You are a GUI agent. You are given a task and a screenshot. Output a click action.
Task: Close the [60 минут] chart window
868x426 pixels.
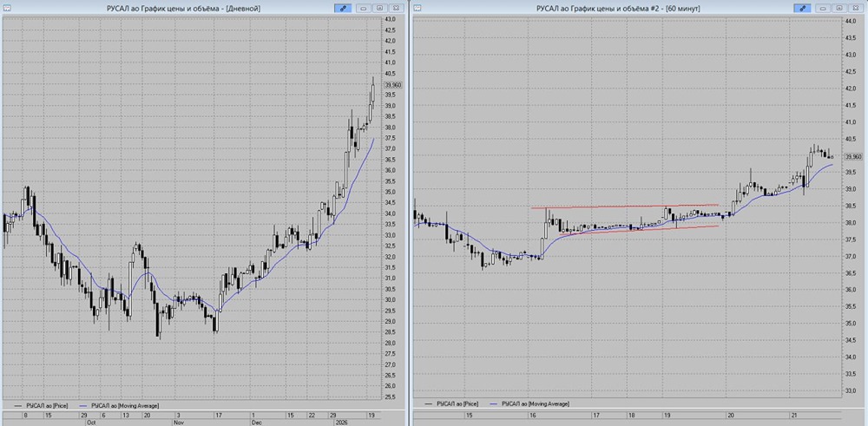click(855, 9)
